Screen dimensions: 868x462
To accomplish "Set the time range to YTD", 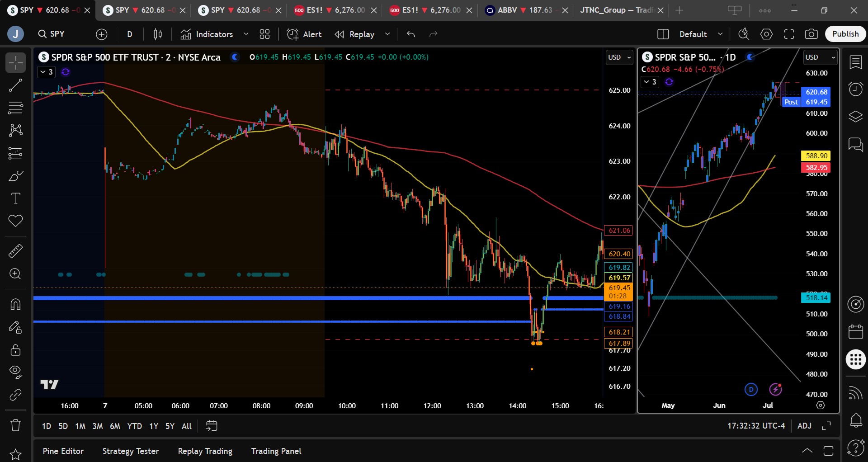I will pyautogui.click(x=134, y=426).
